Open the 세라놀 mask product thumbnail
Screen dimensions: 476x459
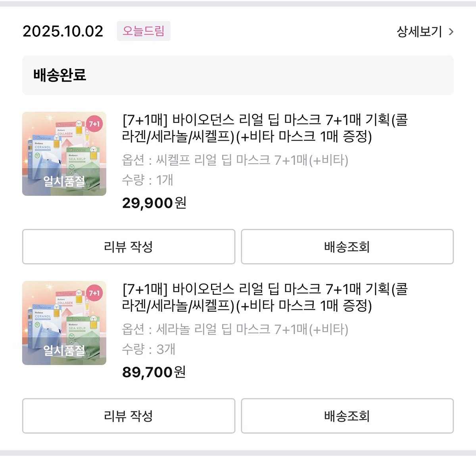coord(64,323)
